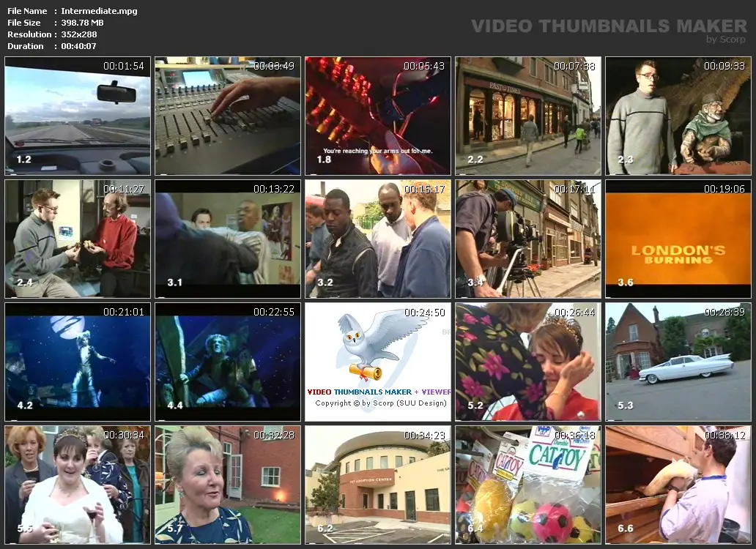Open the thumbnail labeled 1.8 at 00:05:43
This screenshot has width=756, height=549.
(378, 116)
